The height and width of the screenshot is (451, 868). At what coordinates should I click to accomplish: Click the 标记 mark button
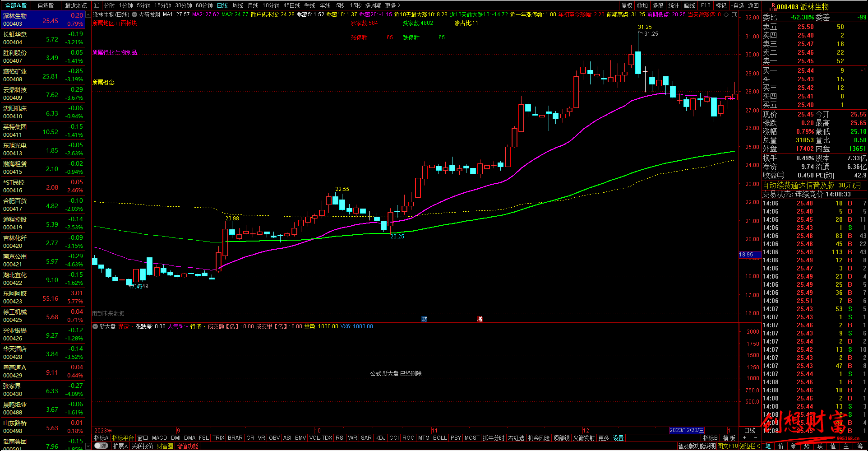pos(721,5)
